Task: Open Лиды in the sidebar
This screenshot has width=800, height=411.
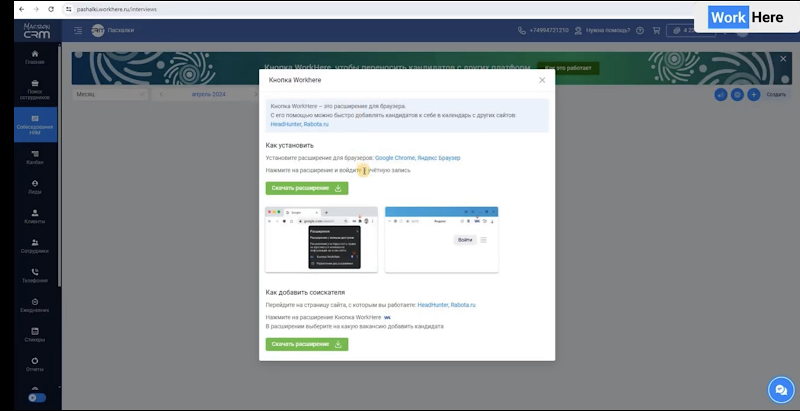Action: coord(35,187)
